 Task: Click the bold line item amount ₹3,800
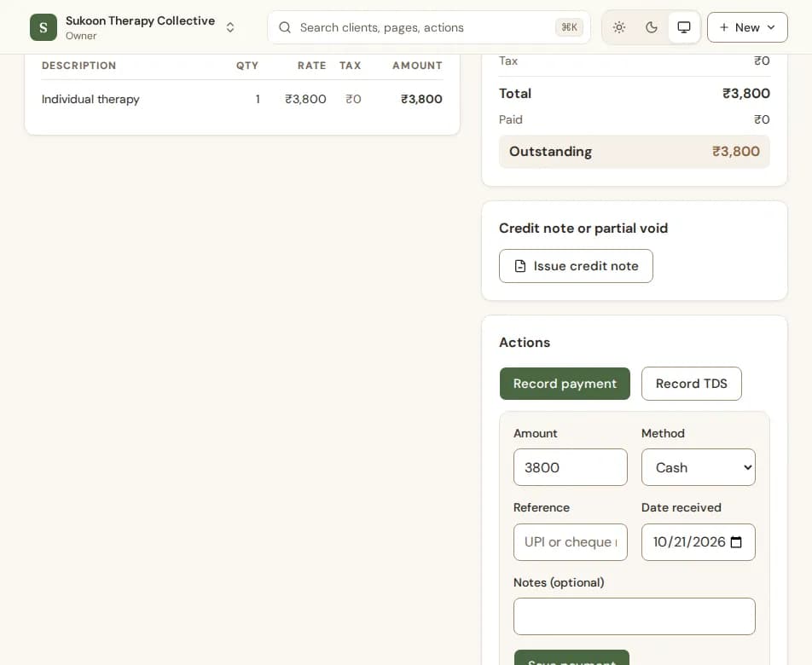[x=421, y=99]
